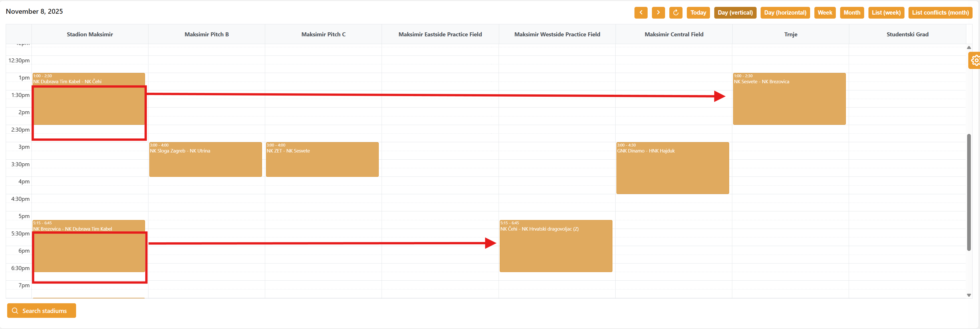This screenshot has height=329, width=980.
Task: Open the settings gear on right edge
Action: pos(975,60)
